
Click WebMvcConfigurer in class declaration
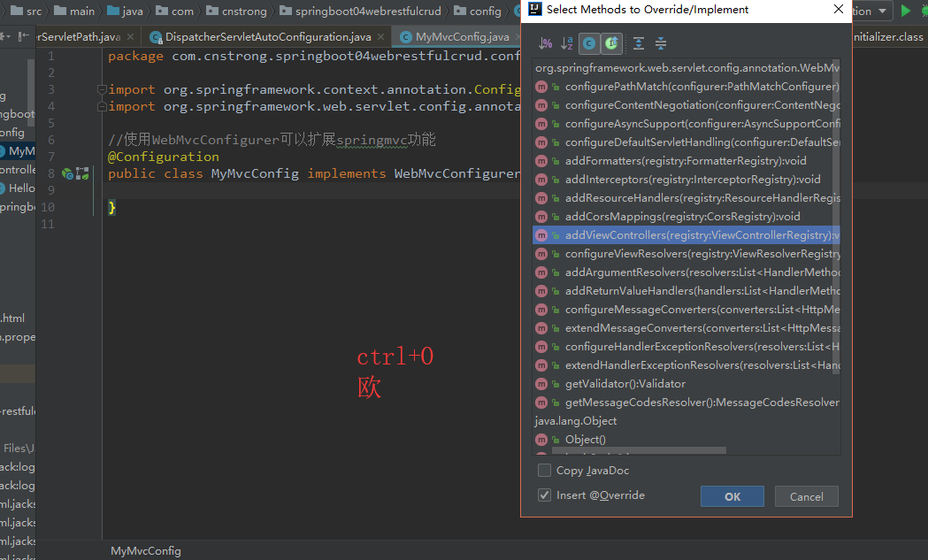click(x=456, y=174)
